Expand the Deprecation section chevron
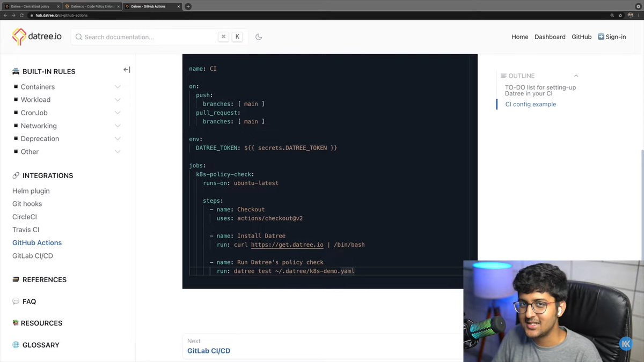The height and width of the screenshot is (362, 644). [118, 139]
